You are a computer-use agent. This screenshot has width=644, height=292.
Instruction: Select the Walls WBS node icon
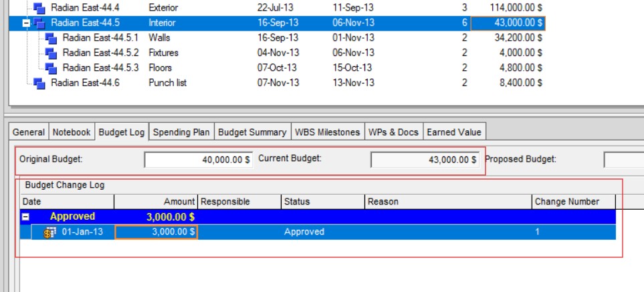point(51,38)
